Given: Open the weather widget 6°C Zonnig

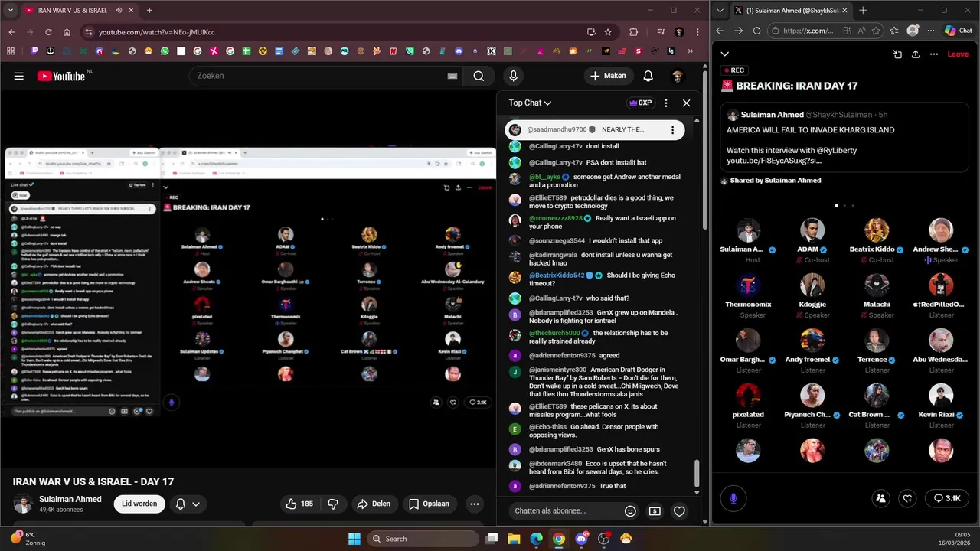Looking at the screenshot, I should [x=27, y=539].
